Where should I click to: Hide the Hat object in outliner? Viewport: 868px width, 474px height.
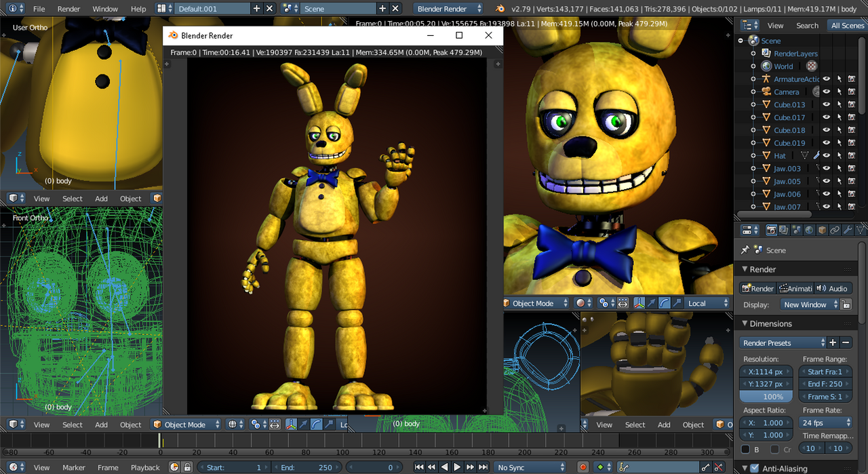point(827,156)
